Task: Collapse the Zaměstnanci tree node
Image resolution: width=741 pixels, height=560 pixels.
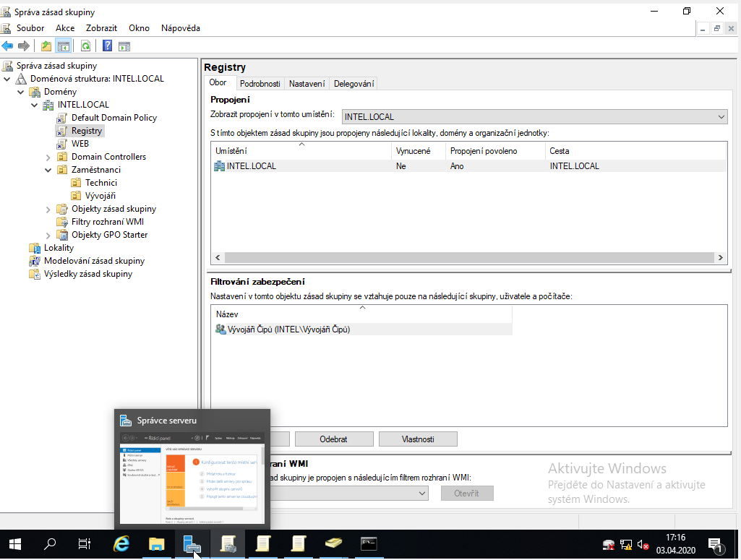Action: coord(48,170)
